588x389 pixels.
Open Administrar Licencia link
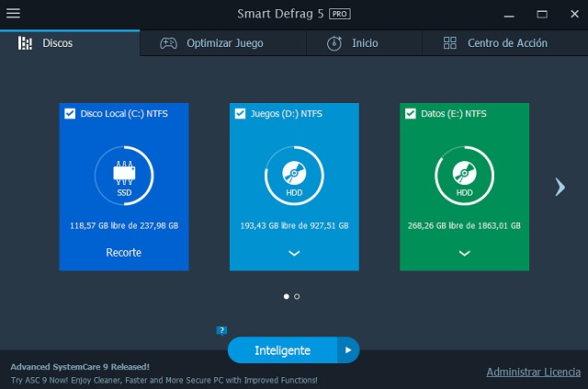coord(534,372)
